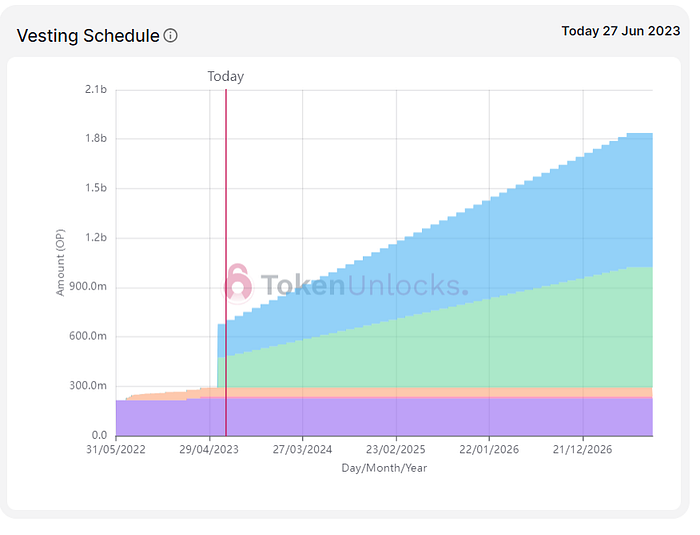700x535 pixels.
Task: Click the 22/01/2026 x-axis label
Action: 489,451
